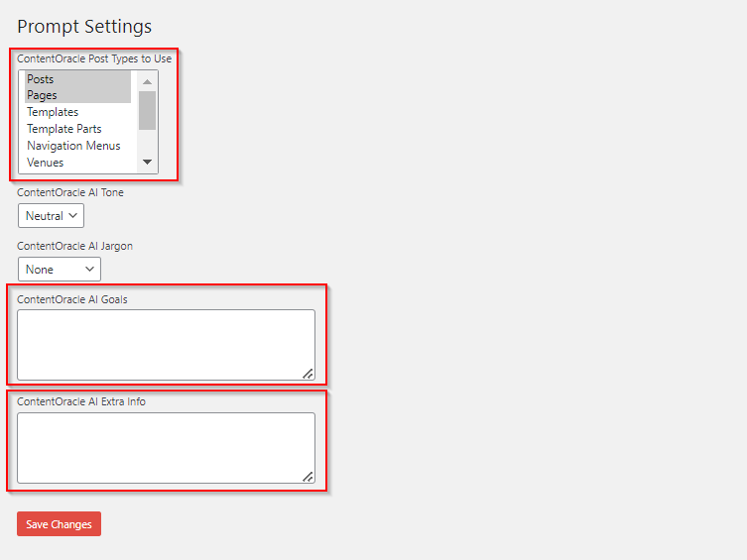Click the post types list scrollbar thumb
The height and width of the screenshot is (560, 747).
147,110
